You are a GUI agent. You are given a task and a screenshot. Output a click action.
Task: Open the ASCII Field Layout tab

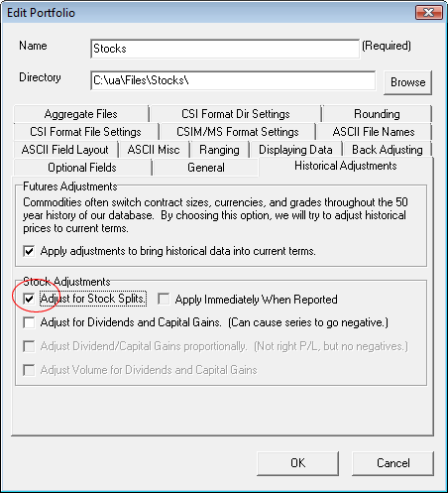[65, 150]
